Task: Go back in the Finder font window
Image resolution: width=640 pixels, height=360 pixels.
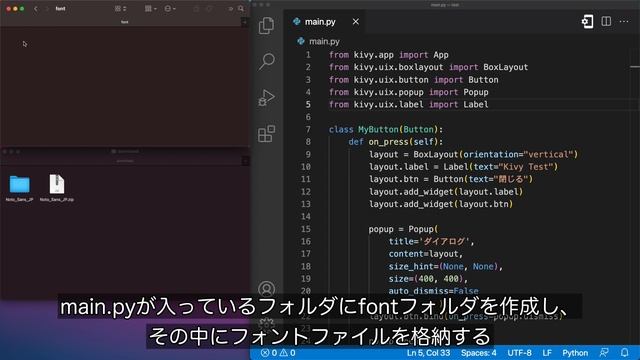Action: point(36,9)
